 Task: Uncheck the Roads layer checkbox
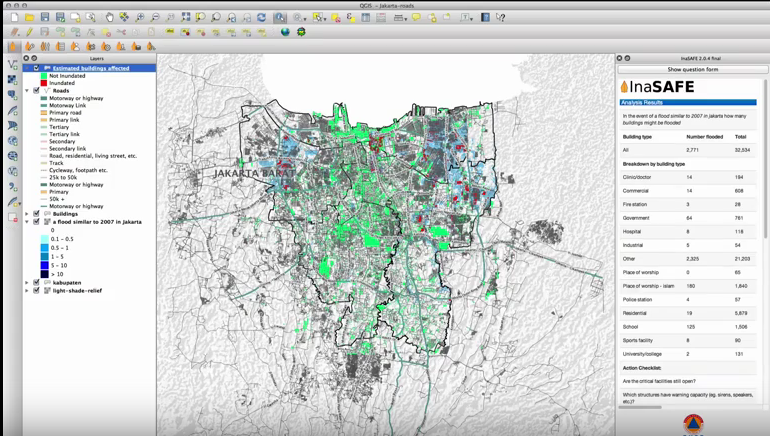tap(36, 90)
